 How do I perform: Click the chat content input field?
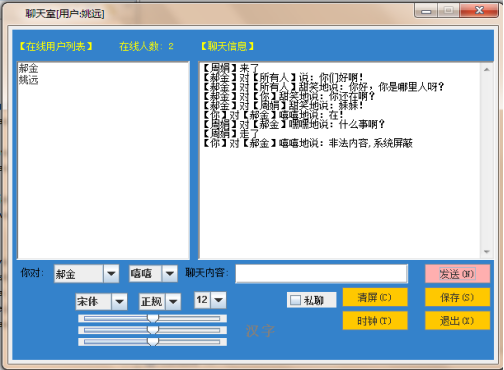(321, 274)
